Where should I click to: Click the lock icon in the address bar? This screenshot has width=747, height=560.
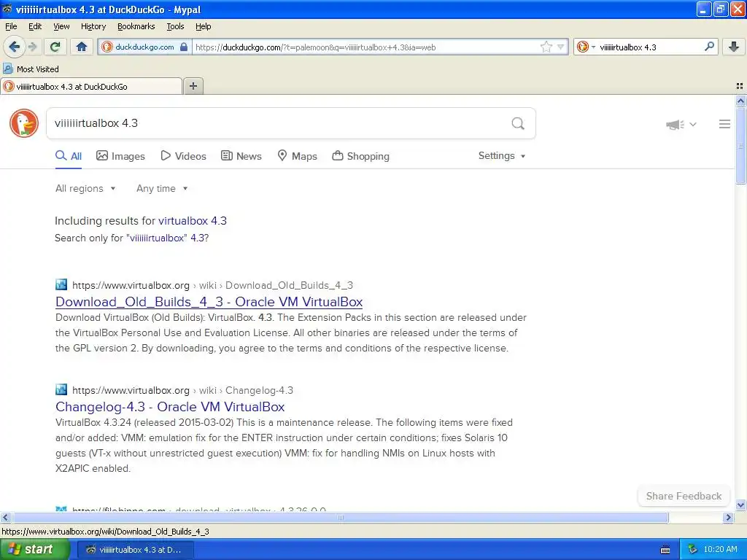coord(184,47)
